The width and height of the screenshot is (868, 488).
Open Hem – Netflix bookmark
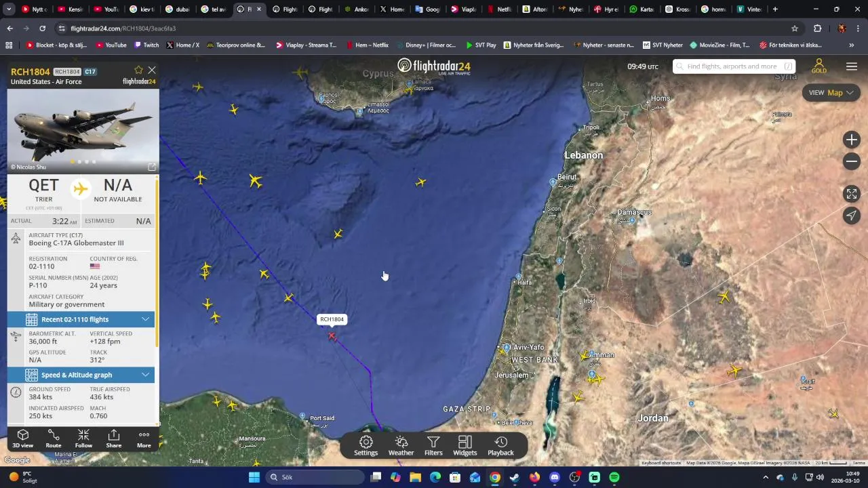pos(367,45)
